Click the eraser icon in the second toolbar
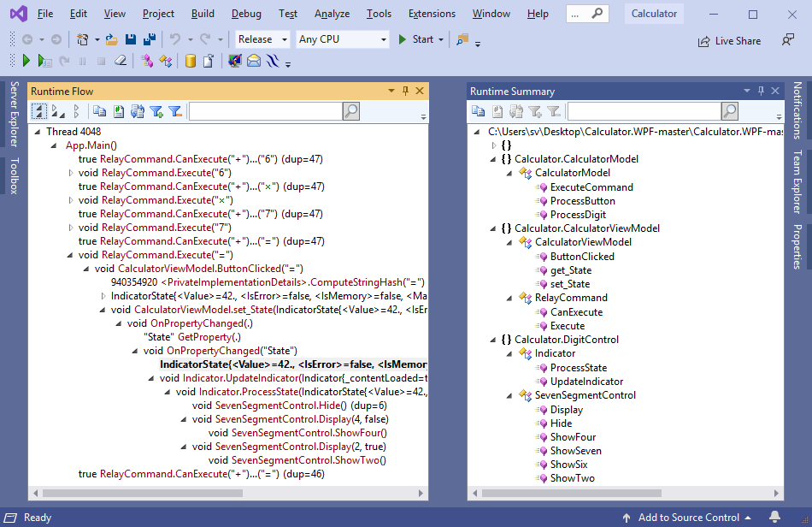The image size is (812, 527). pos(120,61)
